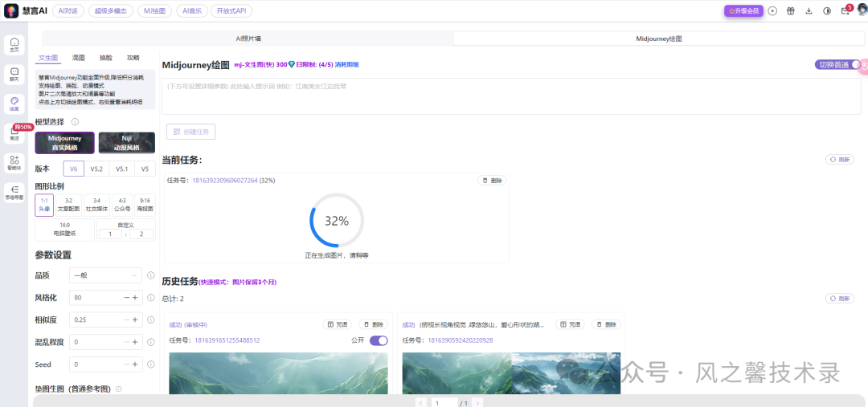Open the 品质 quality dropdown
The height and width of the screenshot is (407, 868).
coord(106,275)
